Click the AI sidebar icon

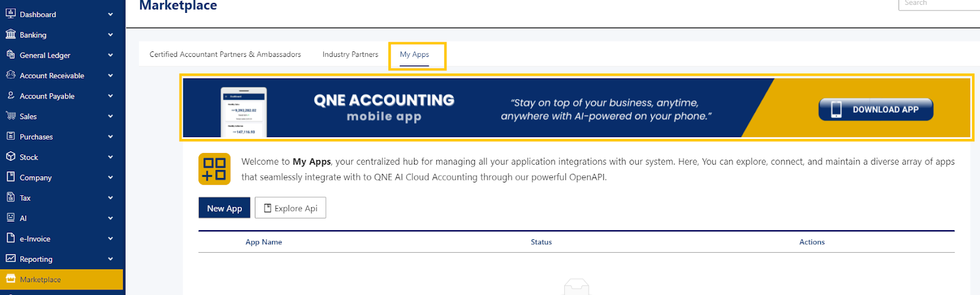point(10,217)
